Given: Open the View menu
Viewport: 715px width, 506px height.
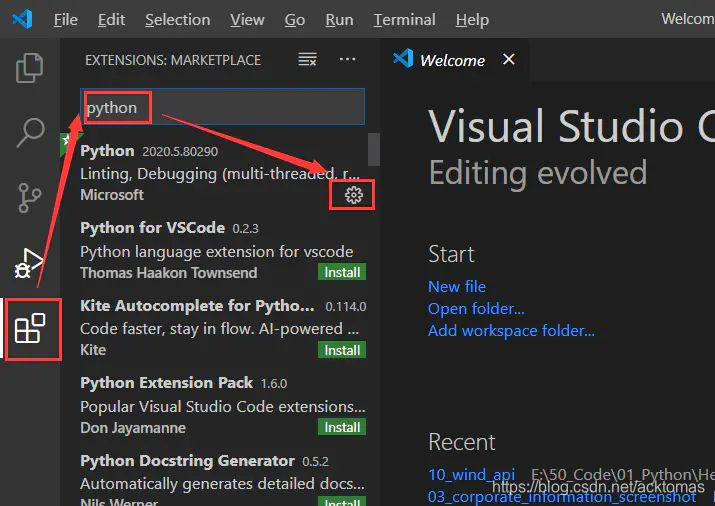Looking at the screenshot, I should (x=247, y=20).
